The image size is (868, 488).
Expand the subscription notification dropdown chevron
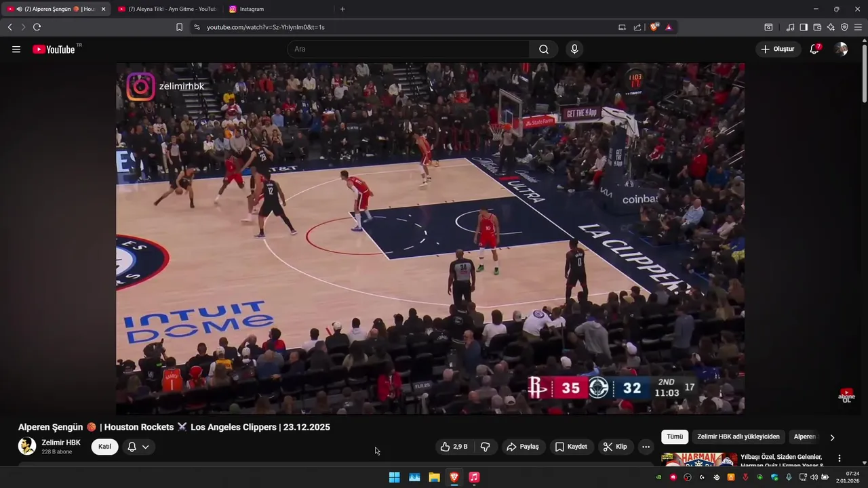[x=146, y=447]
